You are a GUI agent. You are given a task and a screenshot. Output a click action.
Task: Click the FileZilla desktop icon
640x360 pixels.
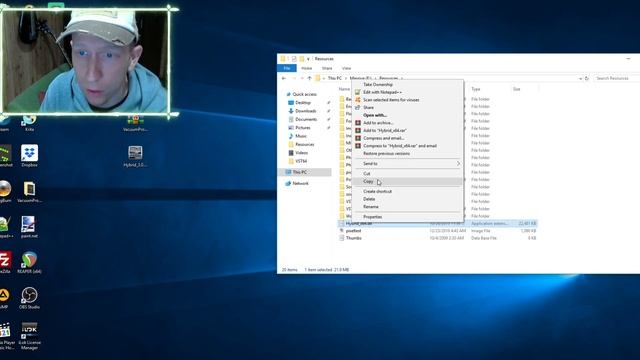click(x=5, y=262)
